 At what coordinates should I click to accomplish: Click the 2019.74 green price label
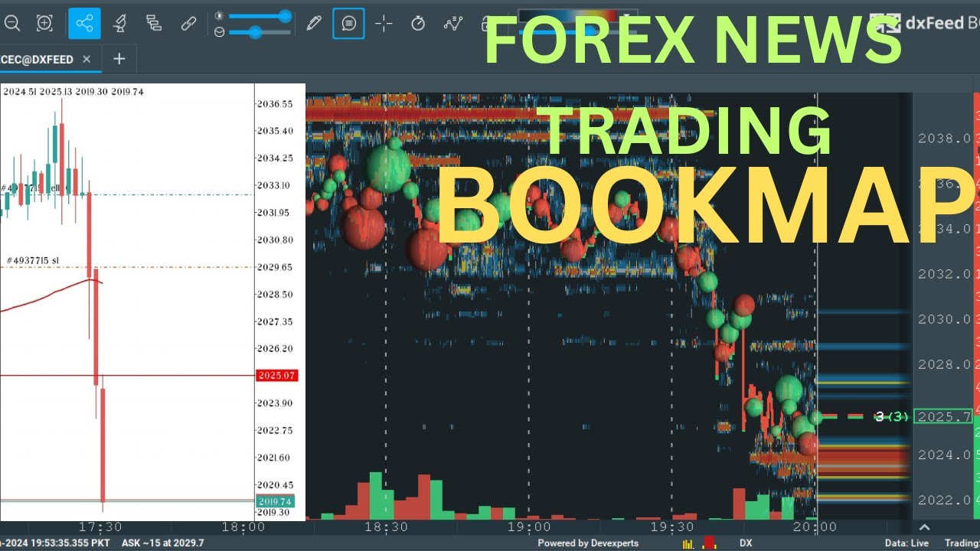(274, 501)
